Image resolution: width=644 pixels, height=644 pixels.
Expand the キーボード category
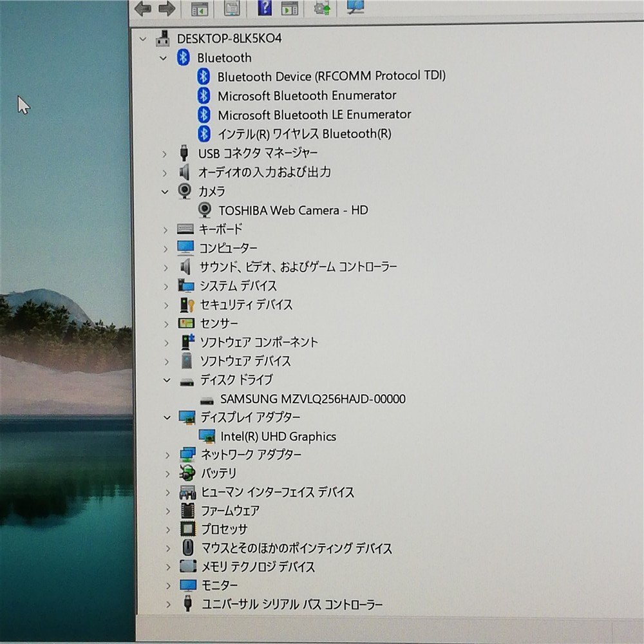(166, 230)
